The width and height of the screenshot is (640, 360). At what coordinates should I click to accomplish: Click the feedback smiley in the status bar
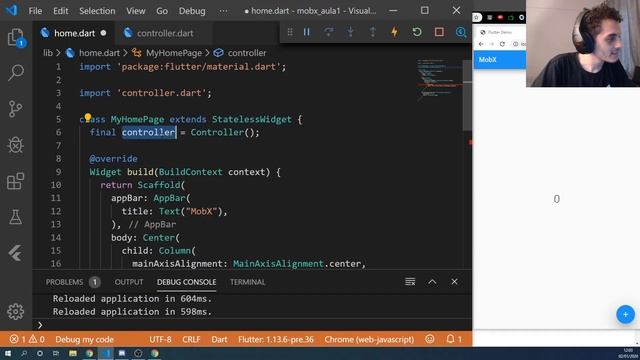(x=430, y=339)
